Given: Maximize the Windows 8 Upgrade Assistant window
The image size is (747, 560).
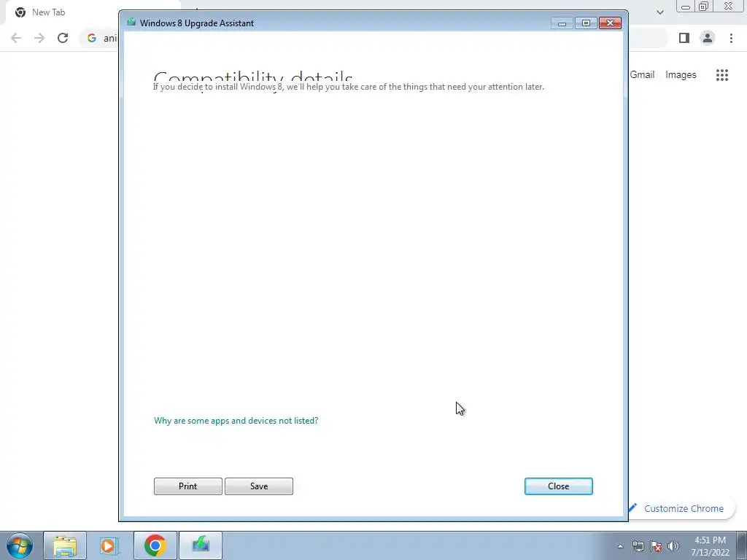Looking at the screenshot, I should 586,23.
